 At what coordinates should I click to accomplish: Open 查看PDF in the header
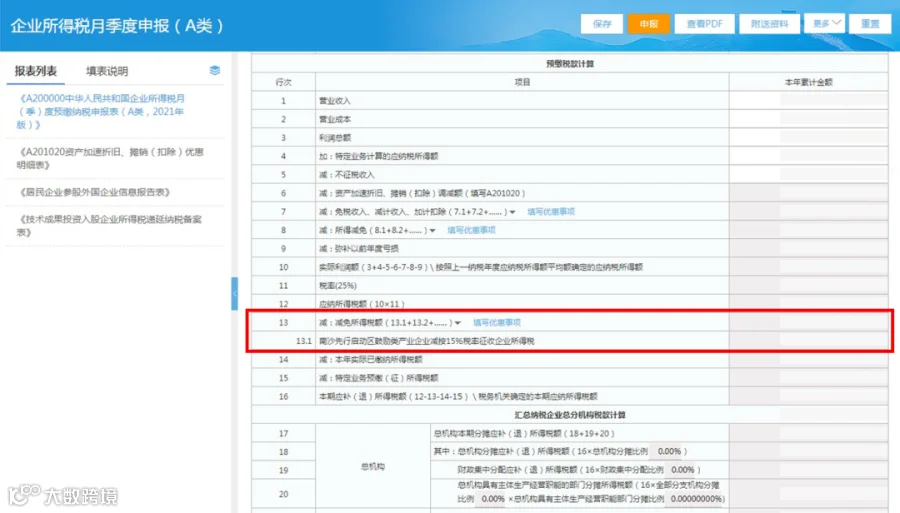point(704,24)
